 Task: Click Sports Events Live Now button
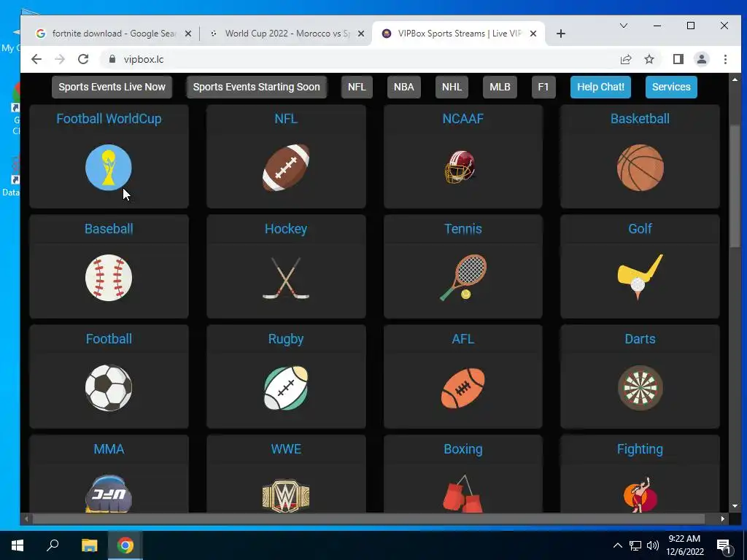click(112, 87)
